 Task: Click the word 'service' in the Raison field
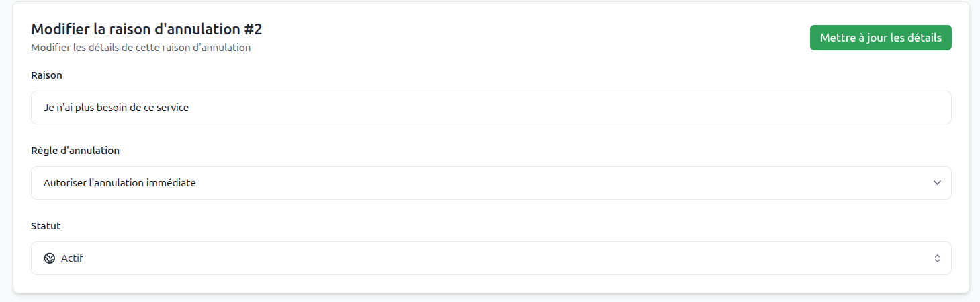pos(172,108)
